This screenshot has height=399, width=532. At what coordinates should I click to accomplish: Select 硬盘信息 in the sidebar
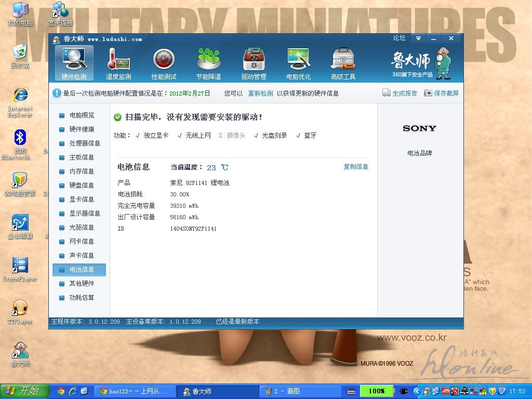[82, 185]
